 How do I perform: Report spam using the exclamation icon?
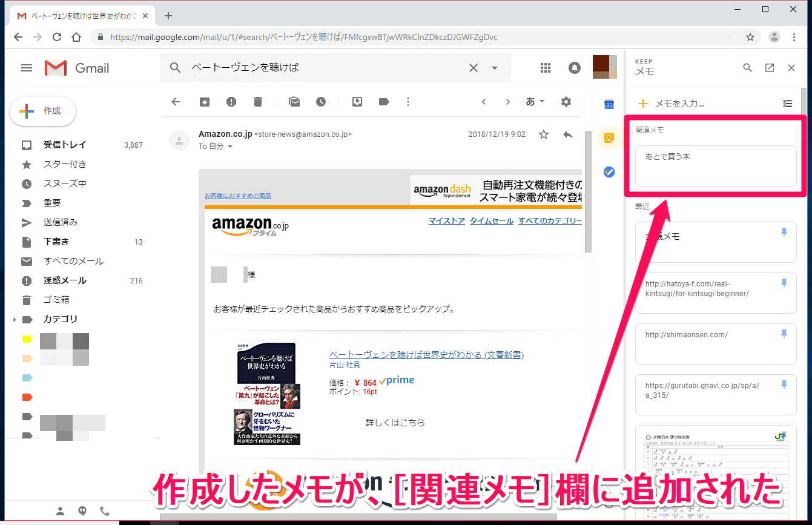click(231, 102)
